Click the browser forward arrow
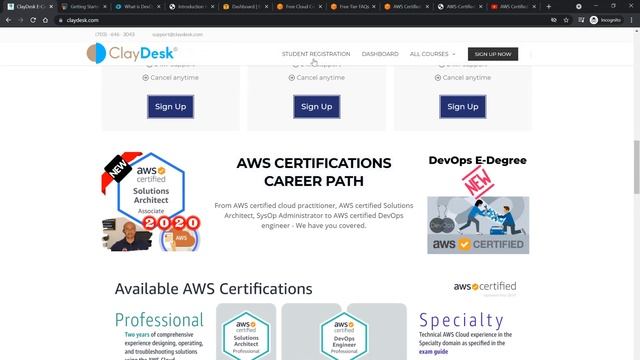Viewport: 640px width, 360px height. click(x=21, y=20)
